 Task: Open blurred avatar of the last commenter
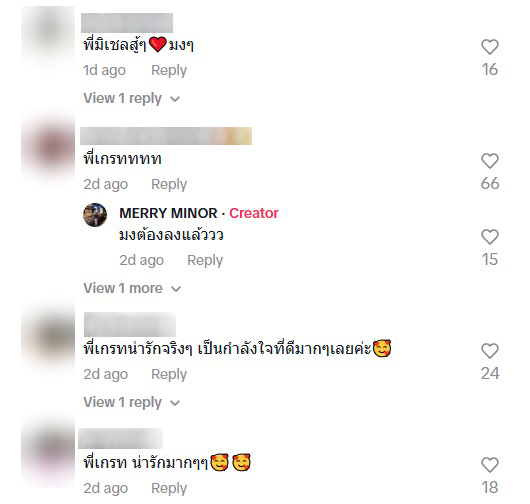pos(48,453)
